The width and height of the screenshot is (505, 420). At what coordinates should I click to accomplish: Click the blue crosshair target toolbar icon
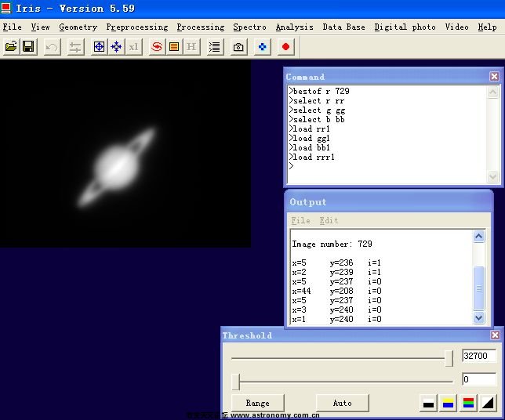click(x=99, y=47)
